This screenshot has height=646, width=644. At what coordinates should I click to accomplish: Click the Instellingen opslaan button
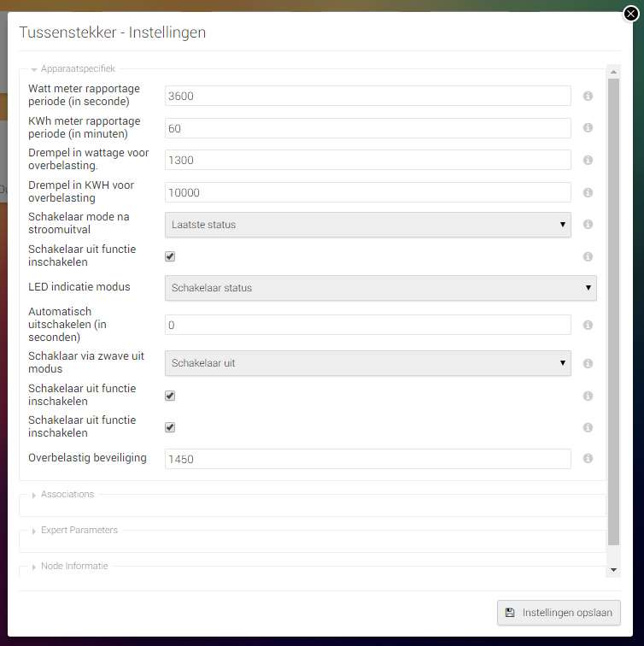pyautogui.click(x=559, y=613)
